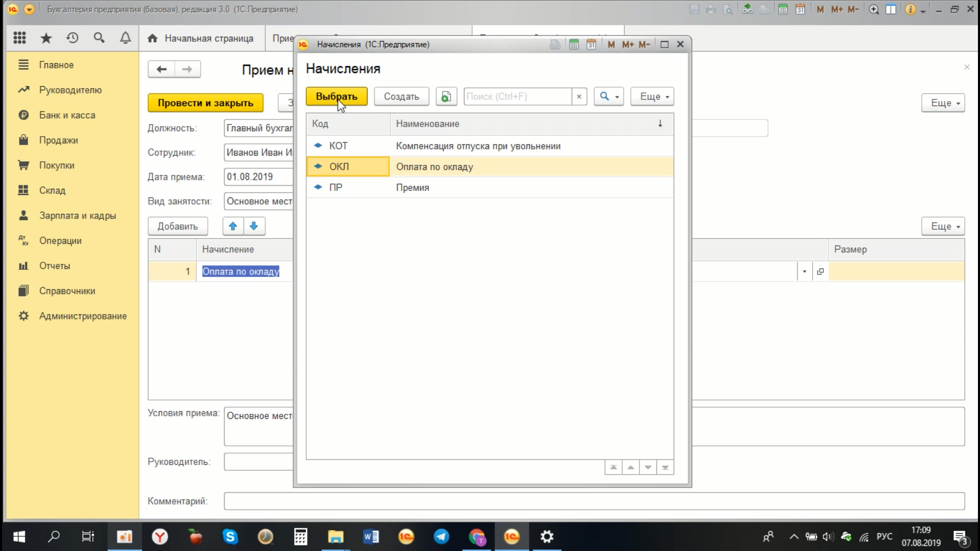Click Создать button in Начисления dialog
The image size is (980, 551).
402,96
